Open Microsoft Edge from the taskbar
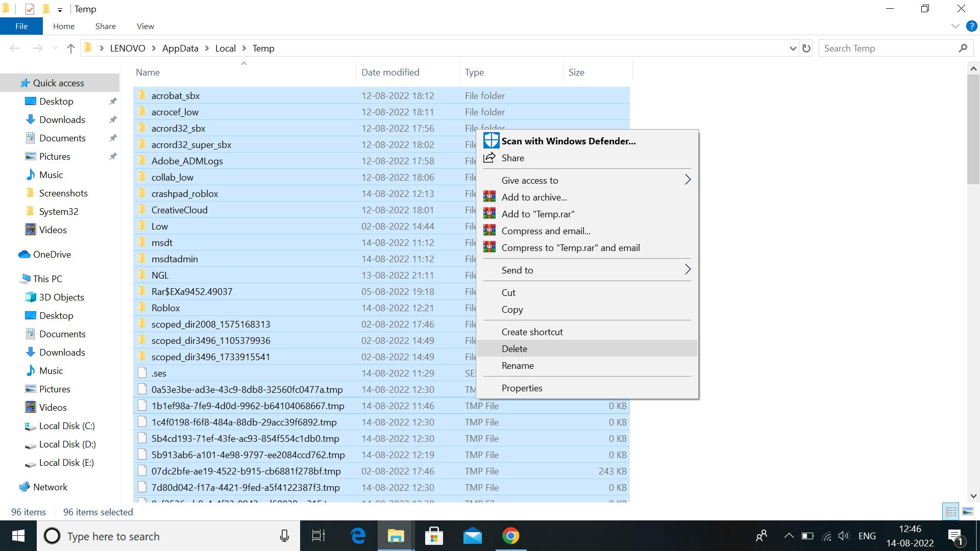 tap(358, 536)
